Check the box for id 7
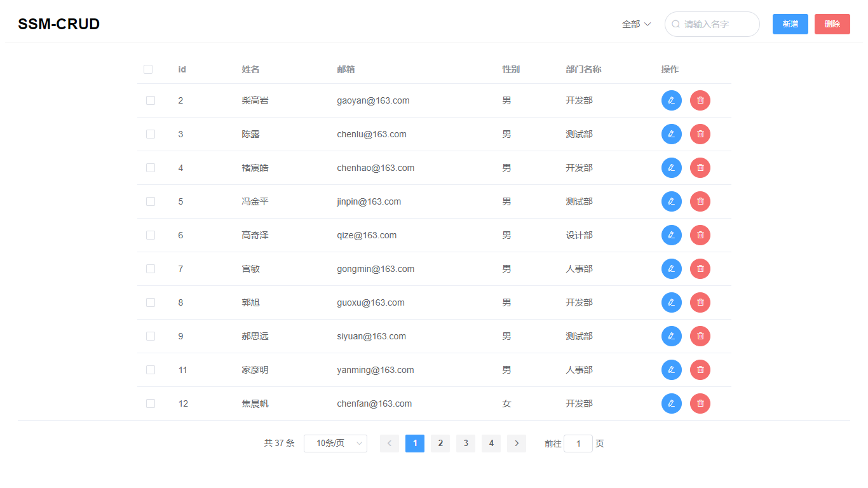868x488 pixels. tap(151, 269)
